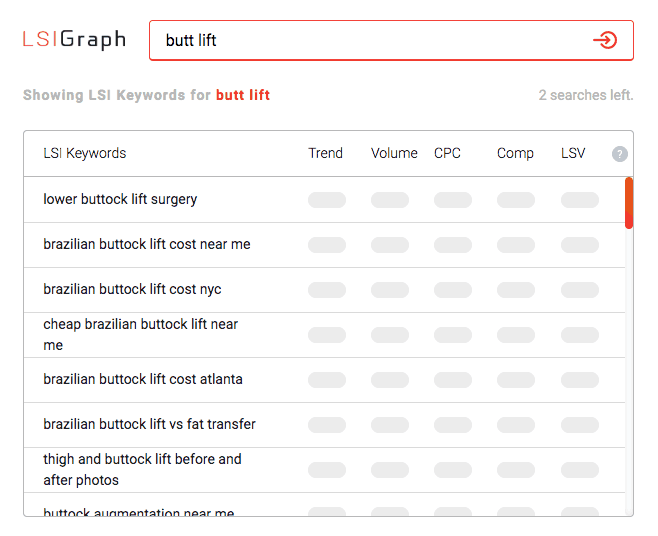Click the help question mark icon
The height and width of the screenshot is (536, 658).
[x=619, y=154]
